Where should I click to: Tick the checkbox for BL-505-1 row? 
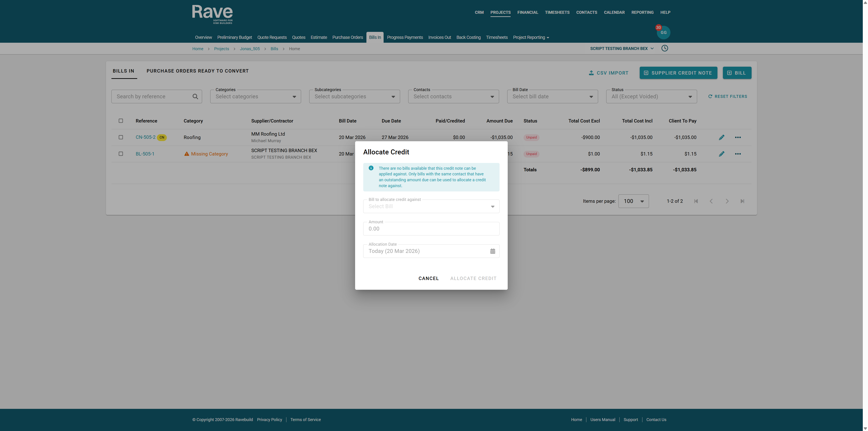click(121, 154)
